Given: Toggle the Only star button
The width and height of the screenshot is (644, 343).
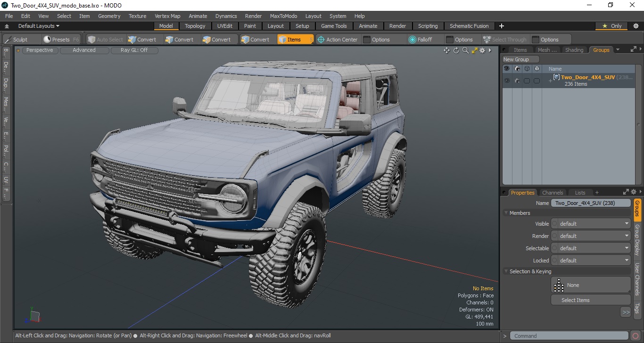Looking at the screenshot, I should tap(612, 26).
